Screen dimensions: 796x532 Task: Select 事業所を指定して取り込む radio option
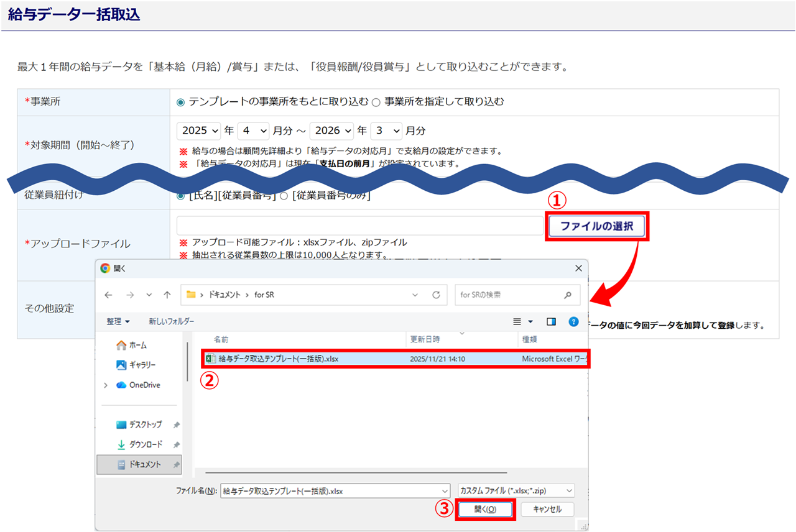(x=376, y=102)
